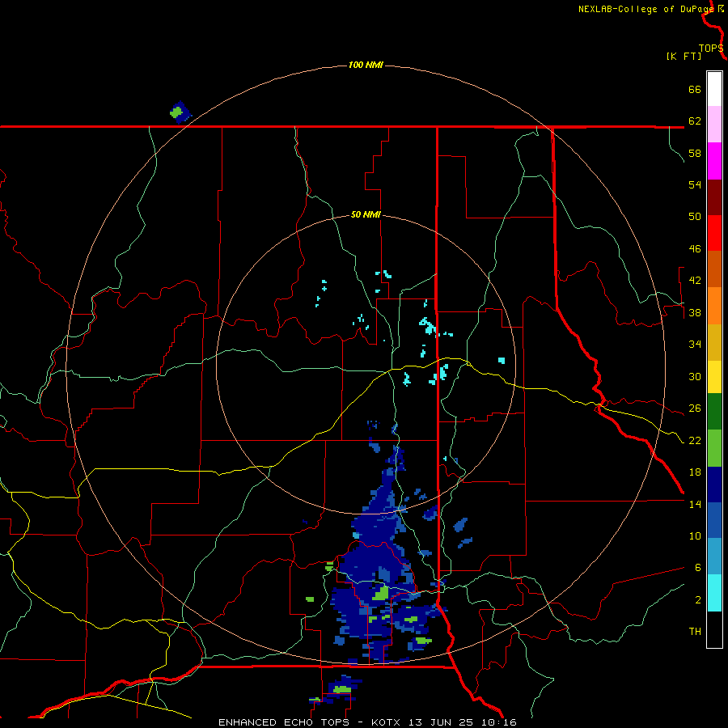Pick the dark green swatch on the legend
The height and width of the screenshot is (728, 728).
(714, 412)
